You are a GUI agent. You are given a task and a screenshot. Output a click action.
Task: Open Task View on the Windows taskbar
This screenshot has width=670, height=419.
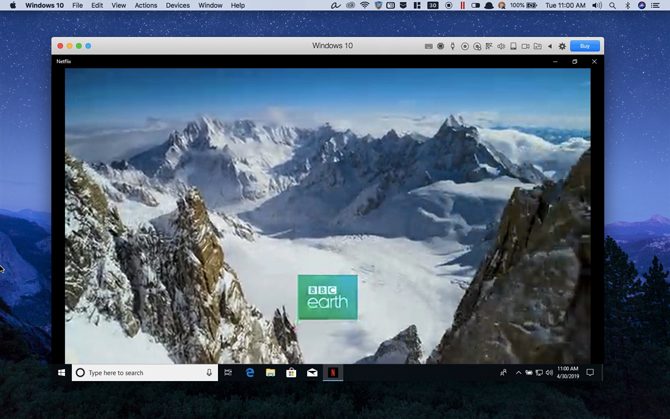point(228,372)
